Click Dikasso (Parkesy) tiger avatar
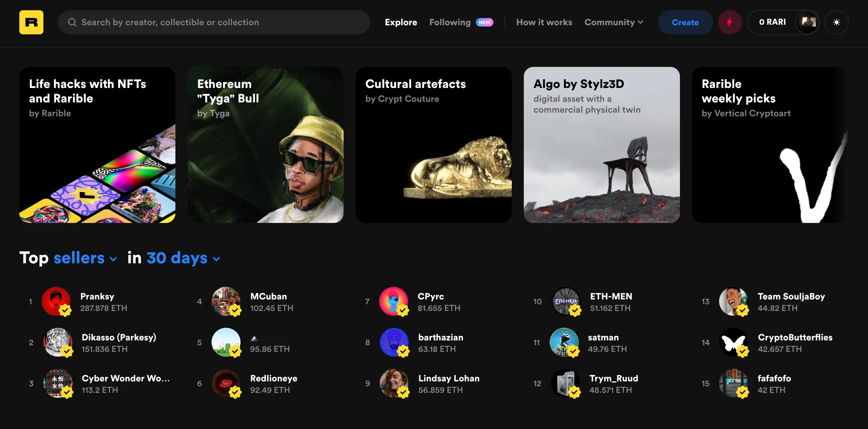 [58, 342]
